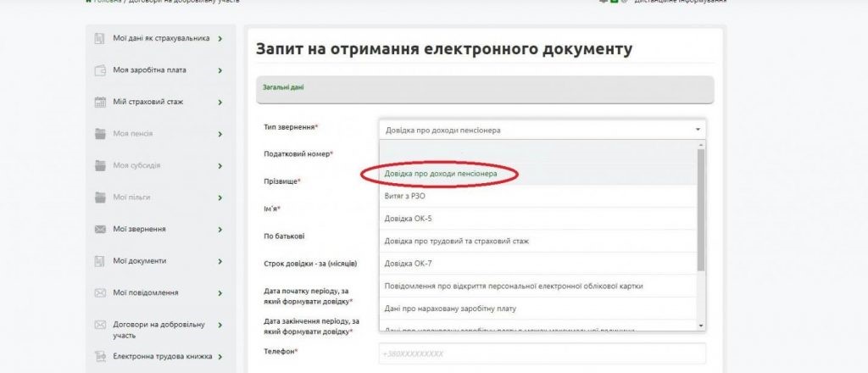Expand the Мої пільги menu chevron

(220, 198)
